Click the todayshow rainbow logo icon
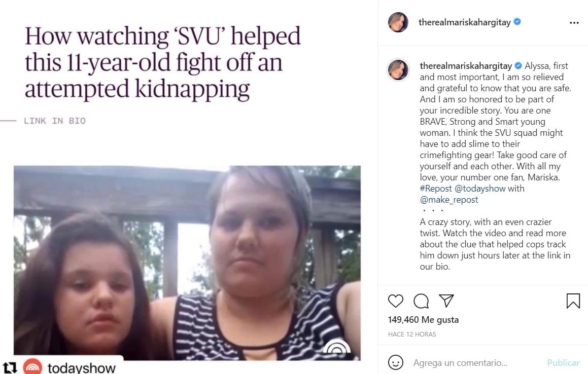 tap(32, 367)
